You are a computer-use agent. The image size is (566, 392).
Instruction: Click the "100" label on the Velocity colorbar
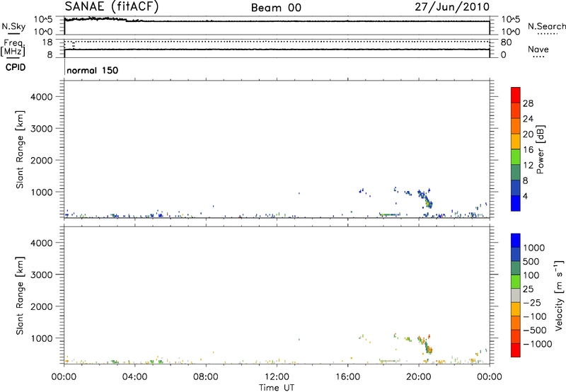click(x=531, y=275)
